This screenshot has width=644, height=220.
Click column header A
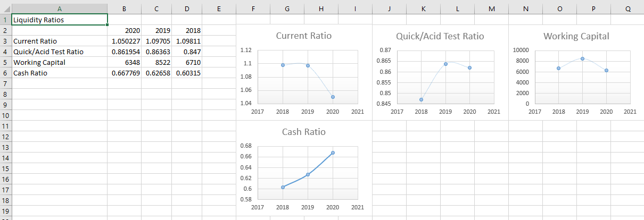[60, 9]
